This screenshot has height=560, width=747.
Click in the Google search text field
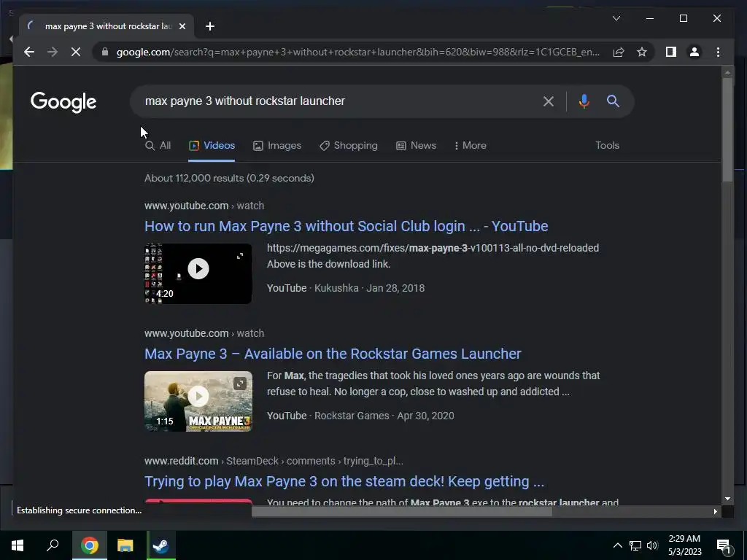pos(338,101)
